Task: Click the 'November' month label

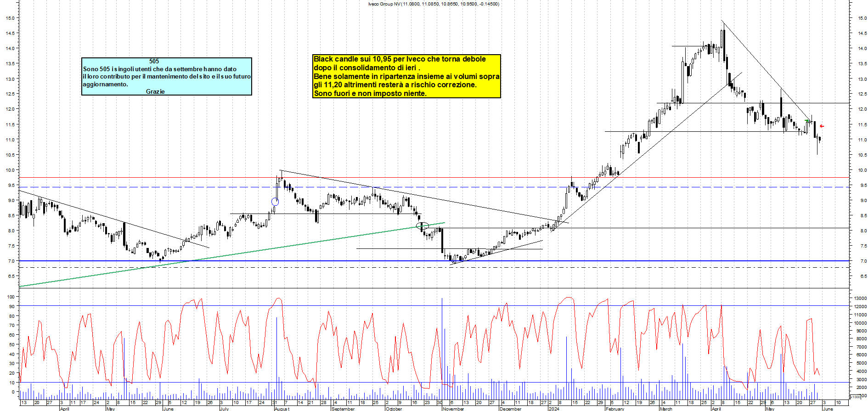Action: click(x=453, y=409)
